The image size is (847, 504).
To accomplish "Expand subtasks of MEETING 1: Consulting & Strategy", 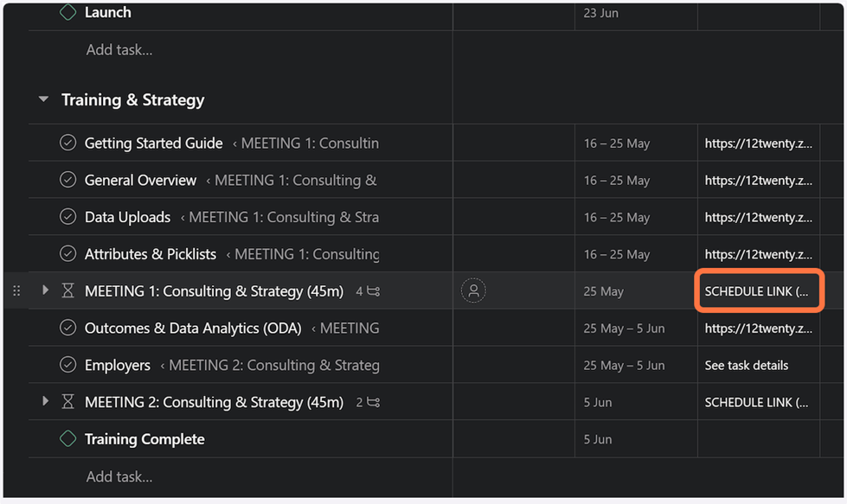I will click(x=45, y=290).
